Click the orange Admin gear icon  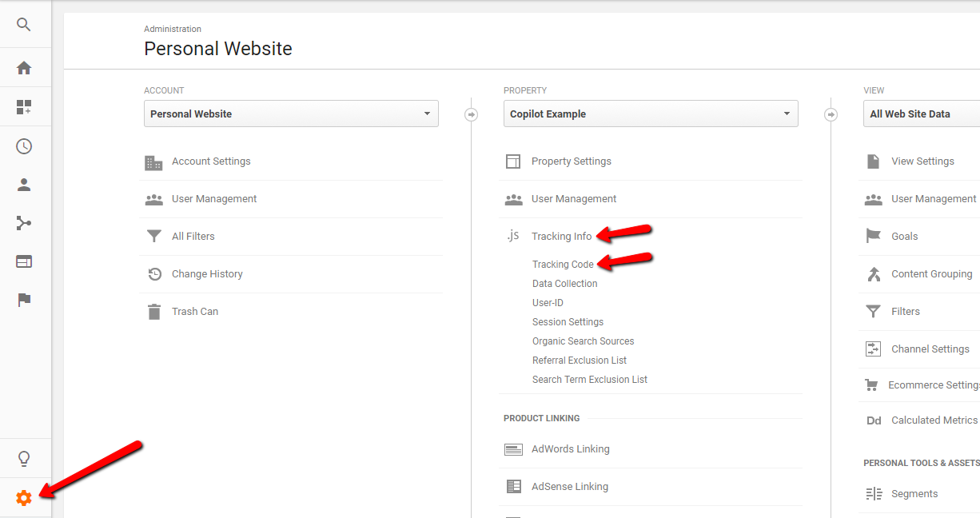pyautogui.click(x=24, y=498)
